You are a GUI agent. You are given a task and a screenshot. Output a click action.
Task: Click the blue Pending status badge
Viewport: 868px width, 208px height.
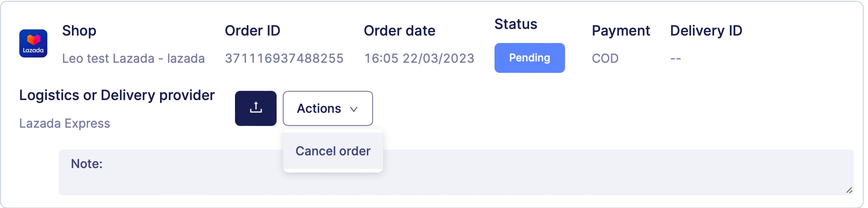pos(529,58)
